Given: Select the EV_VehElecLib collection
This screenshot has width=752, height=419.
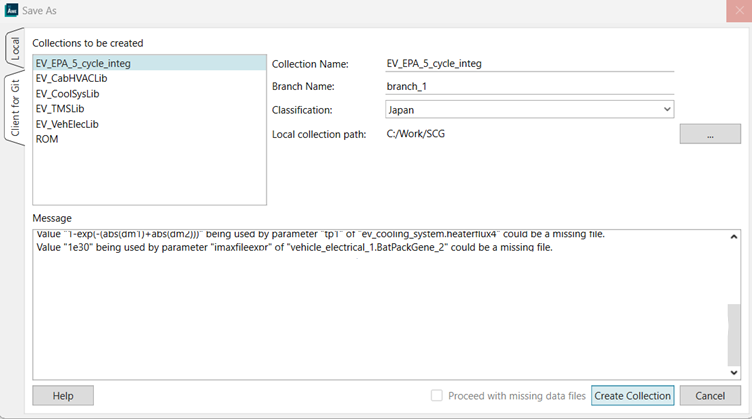Looking at the screenshot, I should pyautogui.click(x=149, y=124).
